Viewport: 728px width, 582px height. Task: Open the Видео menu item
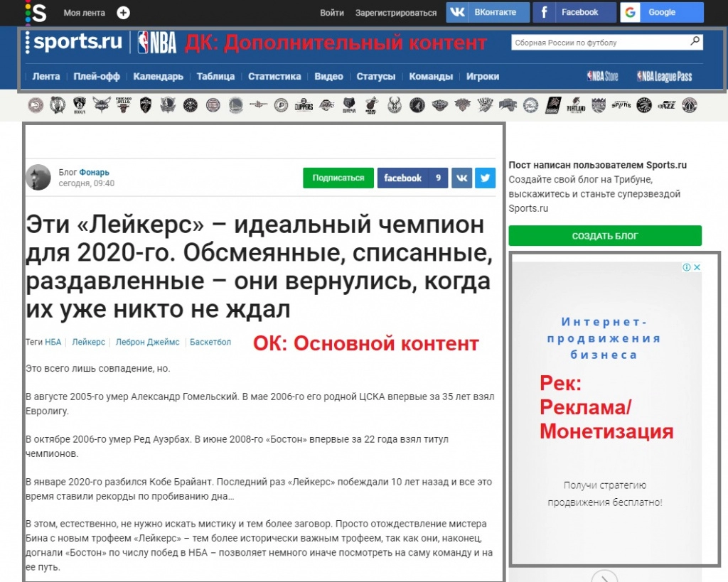tap(328, 76)
